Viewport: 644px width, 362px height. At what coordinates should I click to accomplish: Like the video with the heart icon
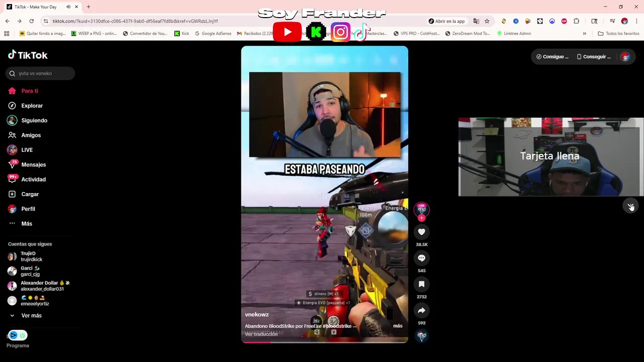tap(422, 232)
